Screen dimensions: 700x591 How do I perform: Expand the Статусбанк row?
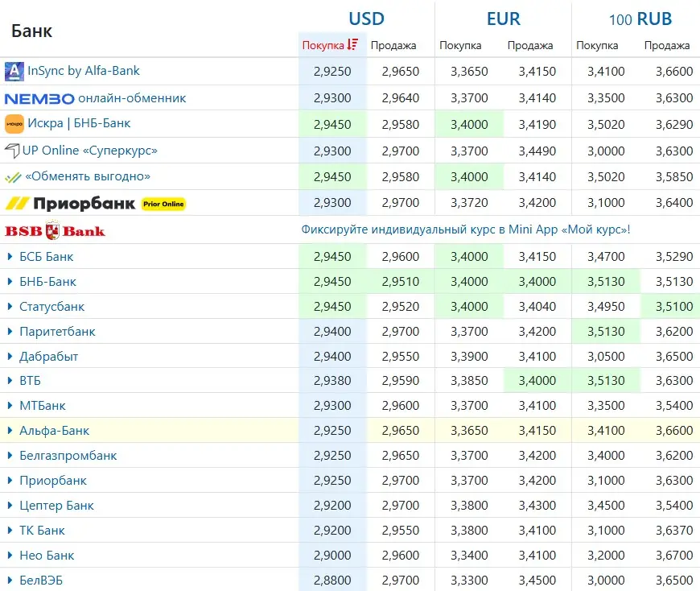10,307
